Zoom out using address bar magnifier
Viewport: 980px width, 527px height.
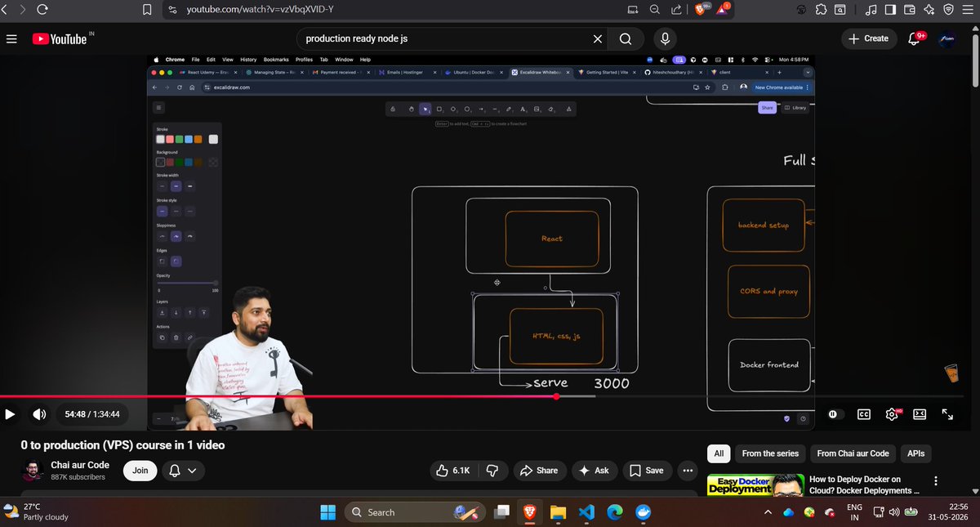(x=655, y=9)
